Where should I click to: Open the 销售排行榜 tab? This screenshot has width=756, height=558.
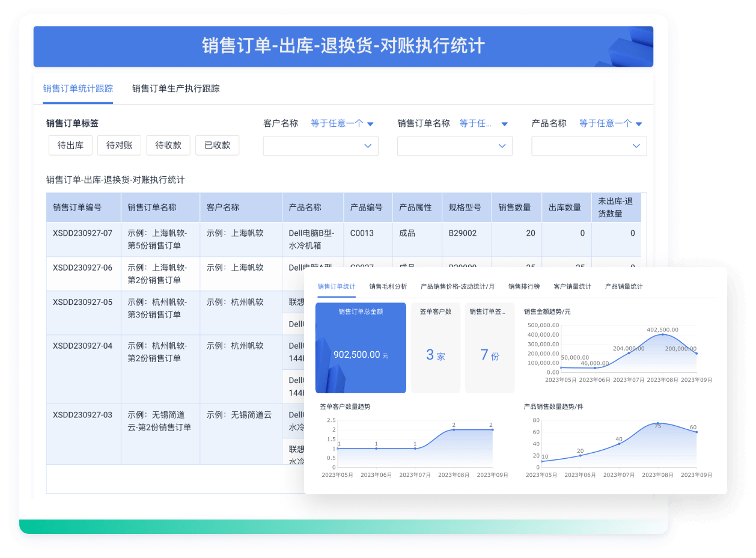click(523, 287)
